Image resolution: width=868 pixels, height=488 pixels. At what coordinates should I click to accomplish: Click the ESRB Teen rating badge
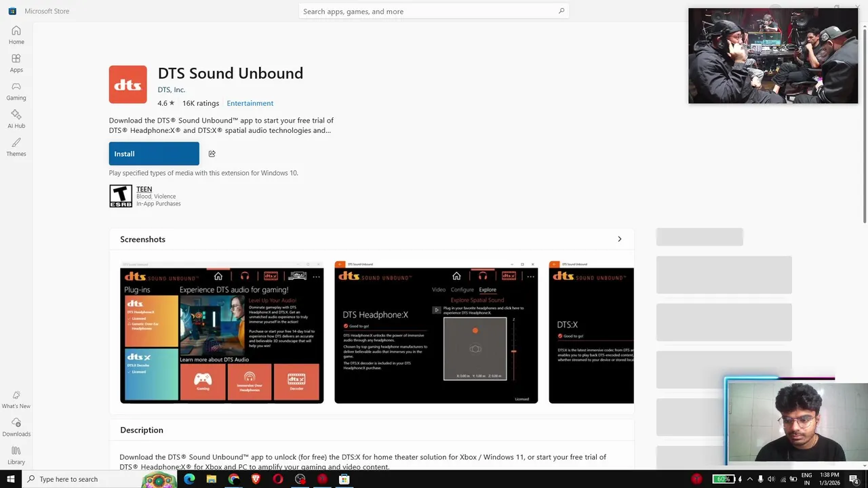[121, 196]
